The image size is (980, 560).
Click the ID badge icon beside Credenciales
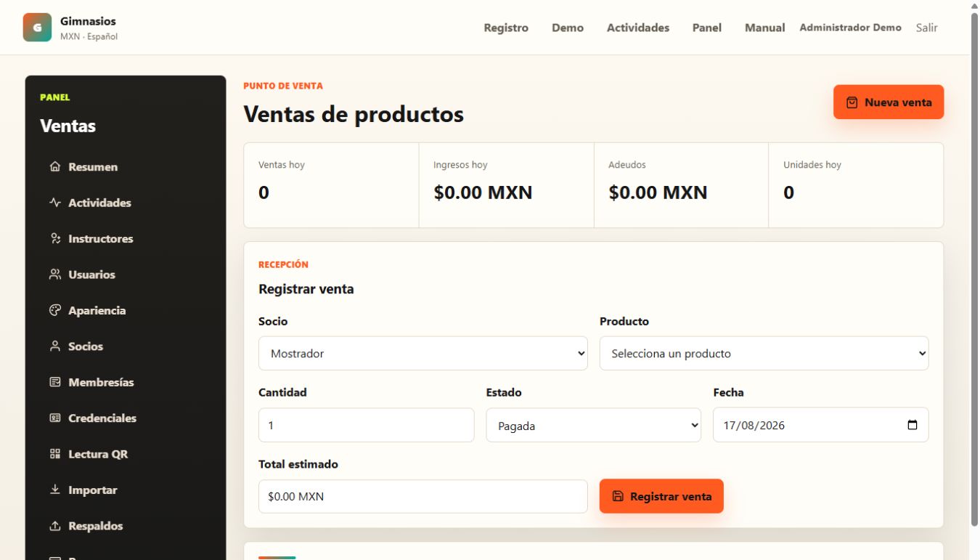[x=55, y=418]
